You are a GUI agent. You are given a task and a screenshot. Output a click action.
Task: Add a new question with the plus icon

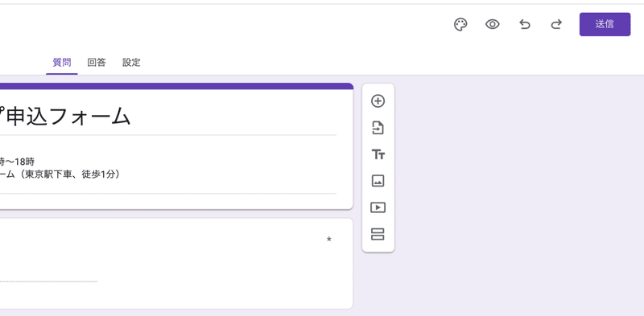tap(378, 101)
